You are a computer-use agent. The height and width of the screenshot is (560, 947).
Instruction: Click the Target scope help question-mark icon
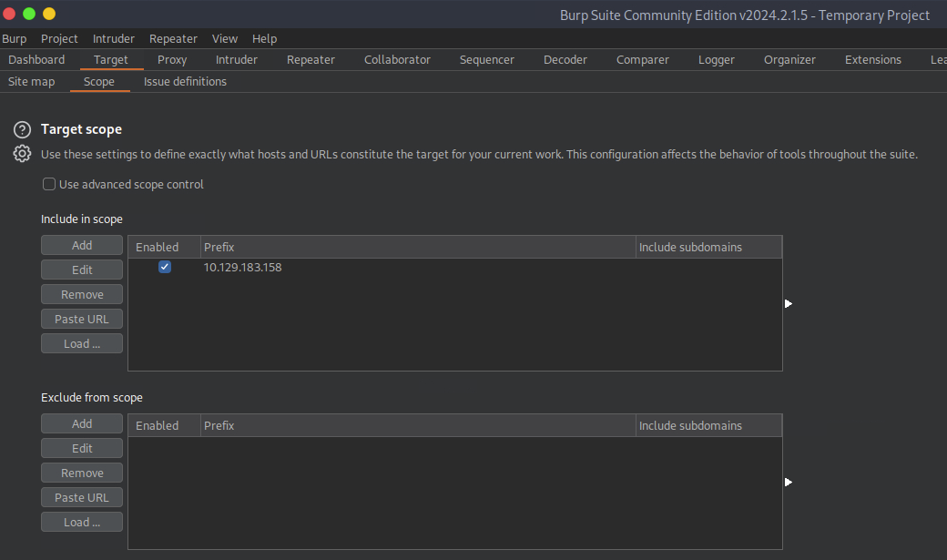23,130
